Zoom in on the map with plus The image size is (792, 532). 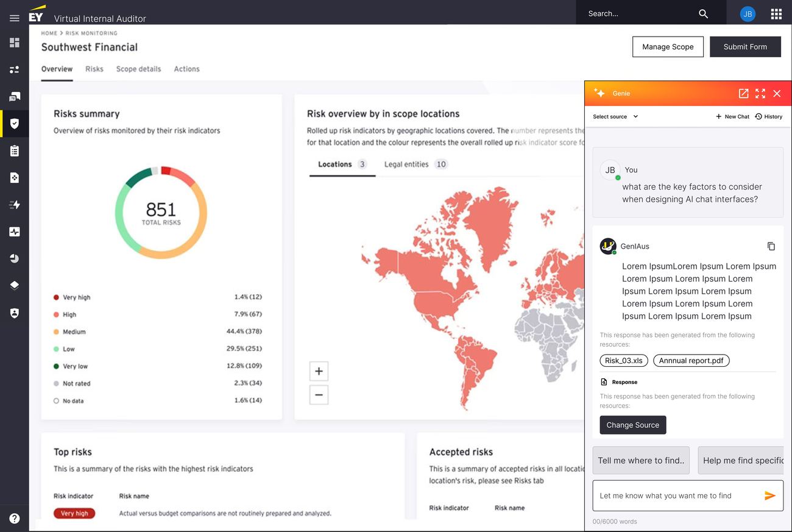[319, 371]
